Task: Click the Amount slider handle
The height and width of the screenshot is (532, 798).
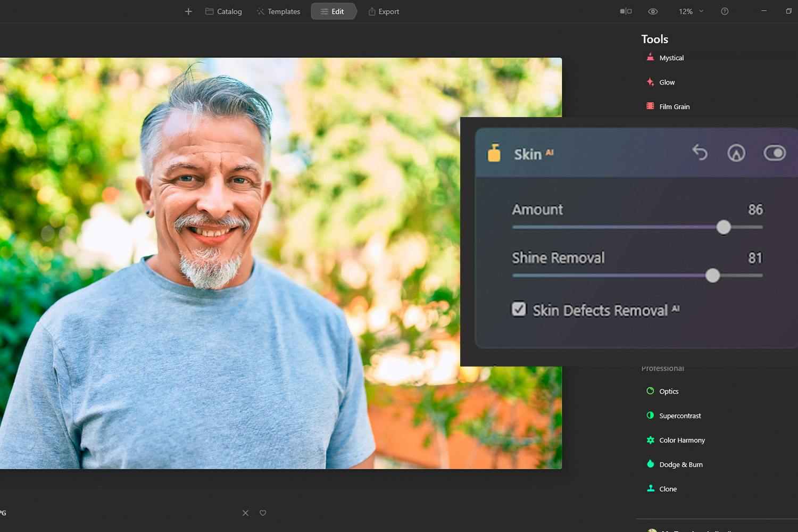Action: pos(724,227)
